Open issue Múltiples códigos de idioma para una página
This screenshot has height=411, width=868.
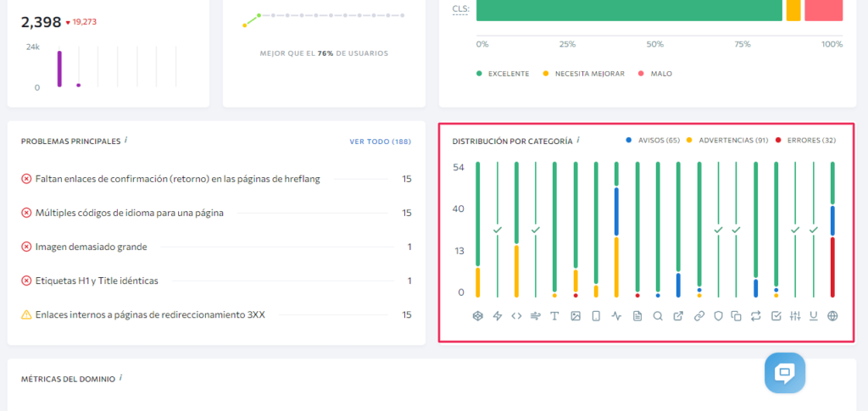click(130, 213)
